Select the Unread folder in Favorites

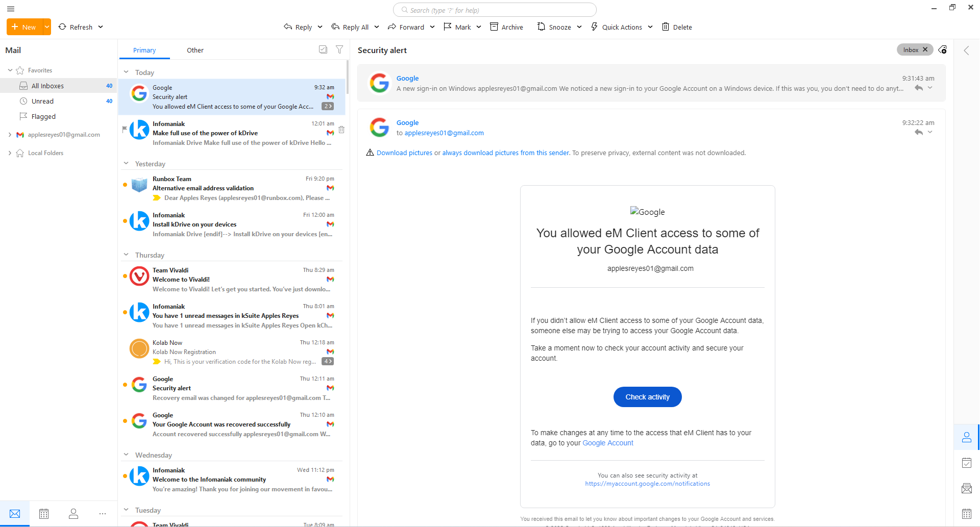42,101
